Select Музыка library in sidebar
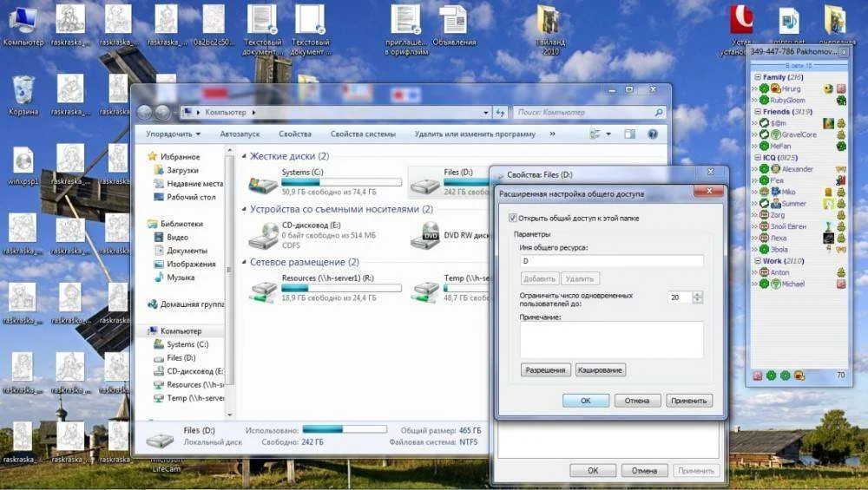Screen dimensions: 868x490 (181, 277)
